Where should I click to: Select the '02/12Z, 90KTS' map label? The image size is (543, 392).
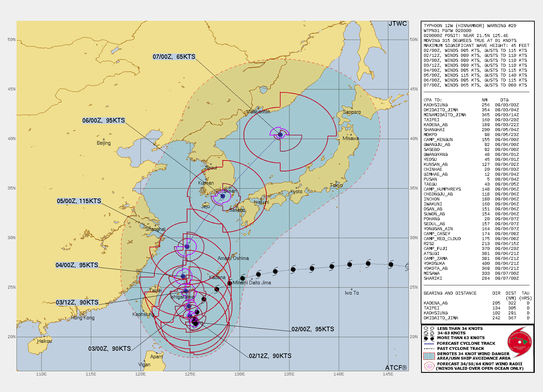pyautogui.click(x=270, y=356)
